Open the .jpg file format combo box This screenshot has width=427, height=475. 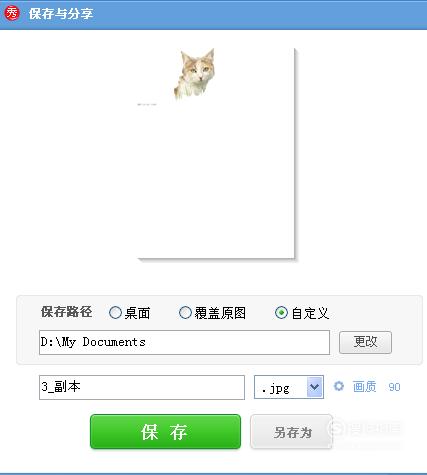tap(289, 387)
